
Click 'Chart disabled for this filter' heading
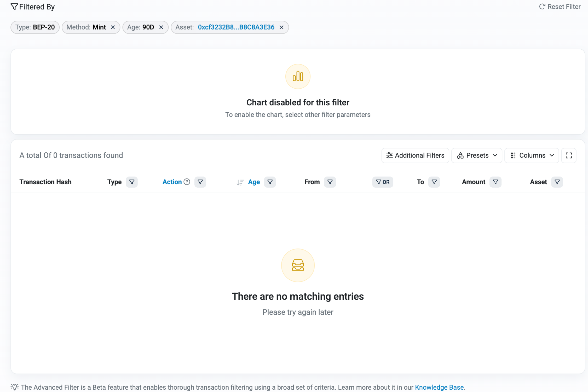click(x=298, y=102)
